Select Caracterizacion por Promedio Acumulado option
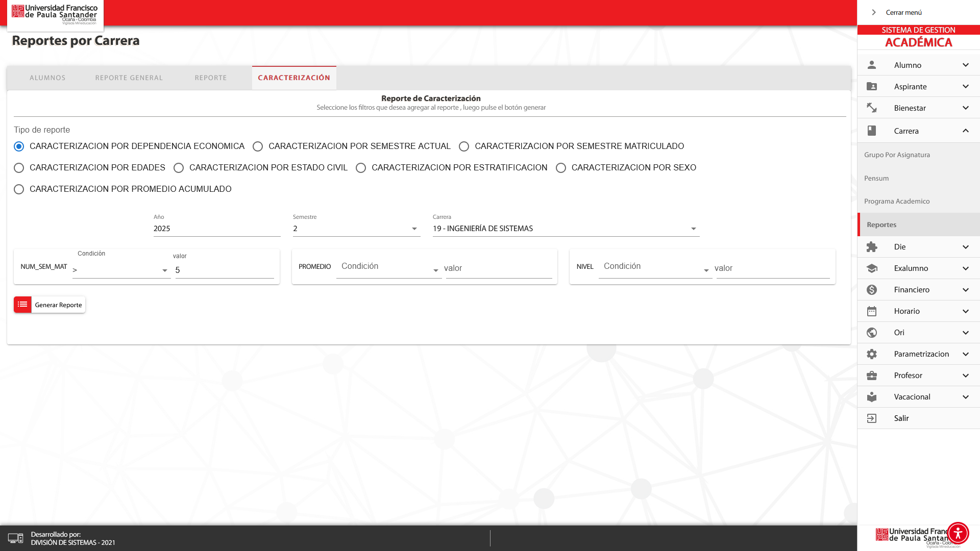 click(x=19, y=189)
